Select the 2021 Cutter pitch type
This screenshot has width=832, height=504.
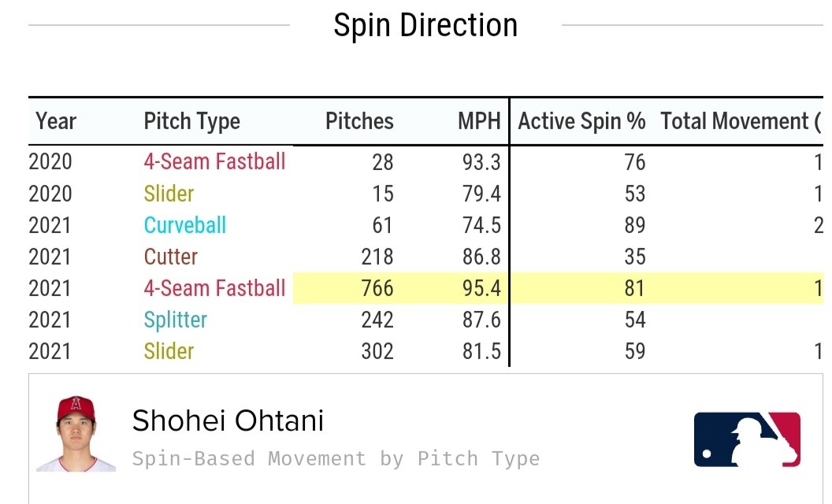pos(170,257)
